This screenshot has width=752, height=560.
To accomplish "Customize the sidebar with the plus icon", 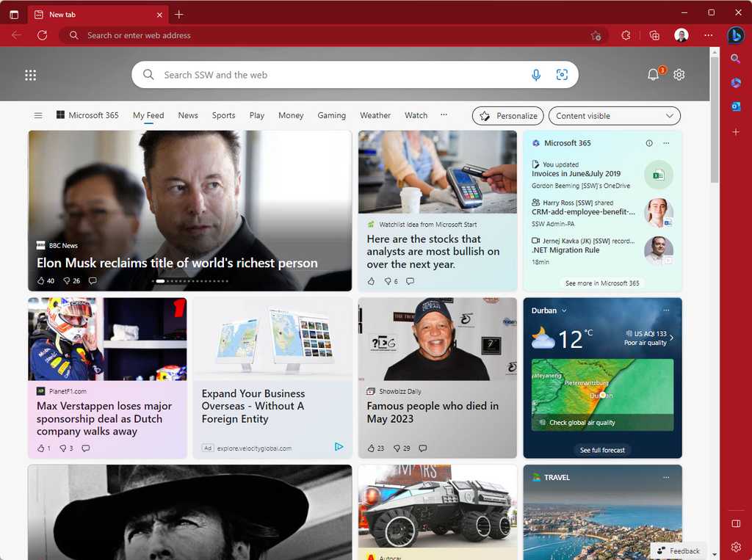I will click(737, 133).
